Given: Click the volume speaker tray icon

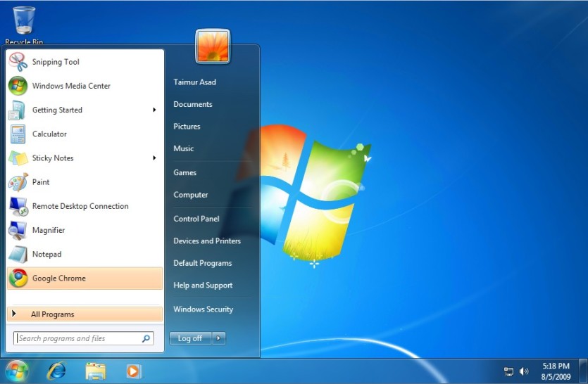Looking at the screenshot, I should point(524,371).
